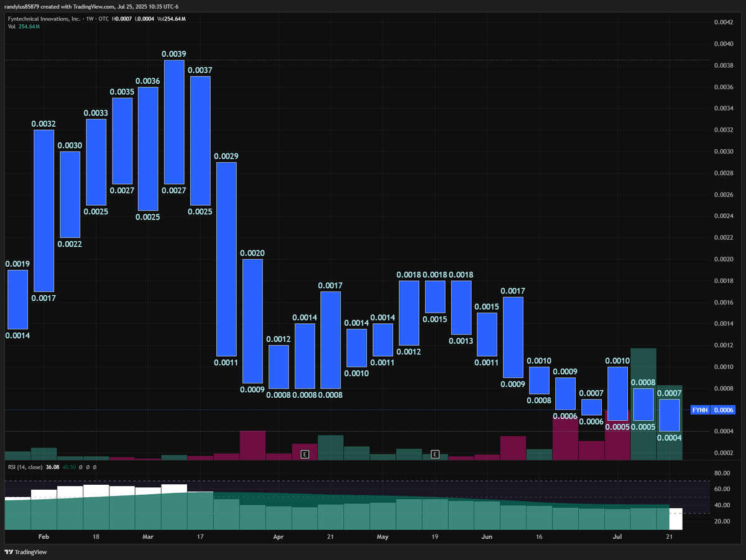The height and width of the screenshot is (560, 746).
Task: Click the FYNN 0.0006 price tag
Action: (x=714, y=410)
